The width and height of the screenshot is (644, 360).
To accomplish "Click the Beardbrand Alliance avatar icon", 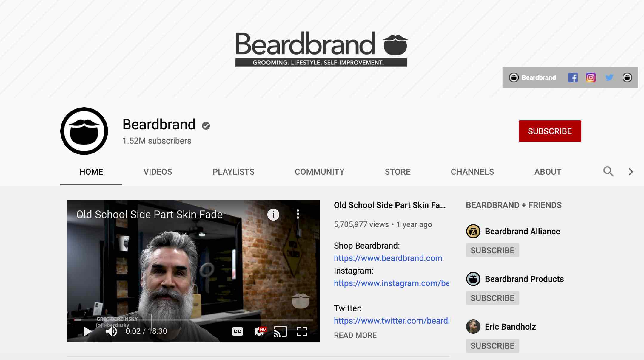I will point(473,231).
